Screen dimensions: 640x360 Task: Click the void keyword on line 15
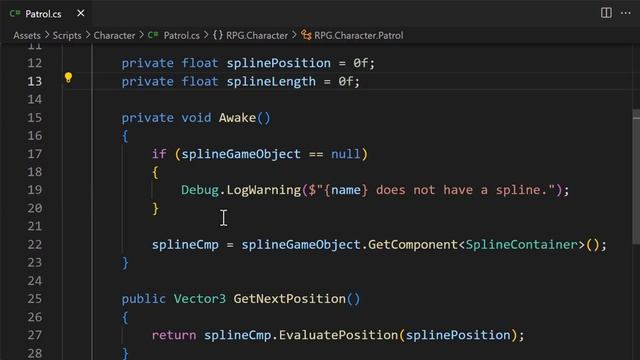(x=196, y=118)
